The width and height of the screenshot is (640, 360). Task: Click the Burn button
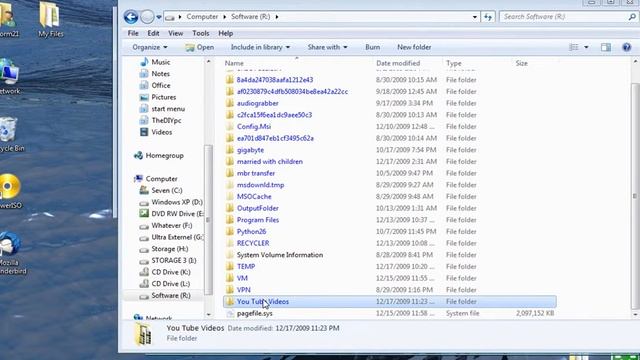[x=372, y=47]
